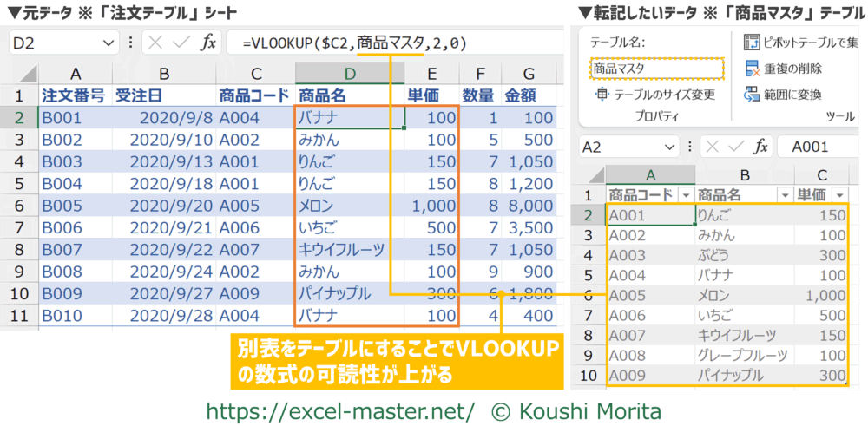Image resolution: width=868 pixels, height=426 pixels.
Task: Click the テーブルのサイズ変更 resize table icon
Action: (601, 95)
